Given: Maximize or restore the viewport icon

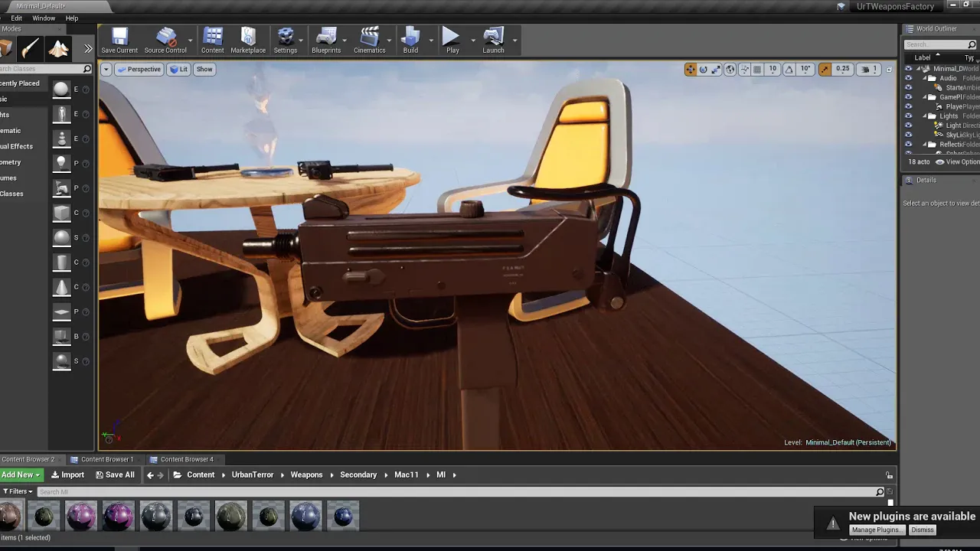Looking at the screenshot, I should [889, 69].
